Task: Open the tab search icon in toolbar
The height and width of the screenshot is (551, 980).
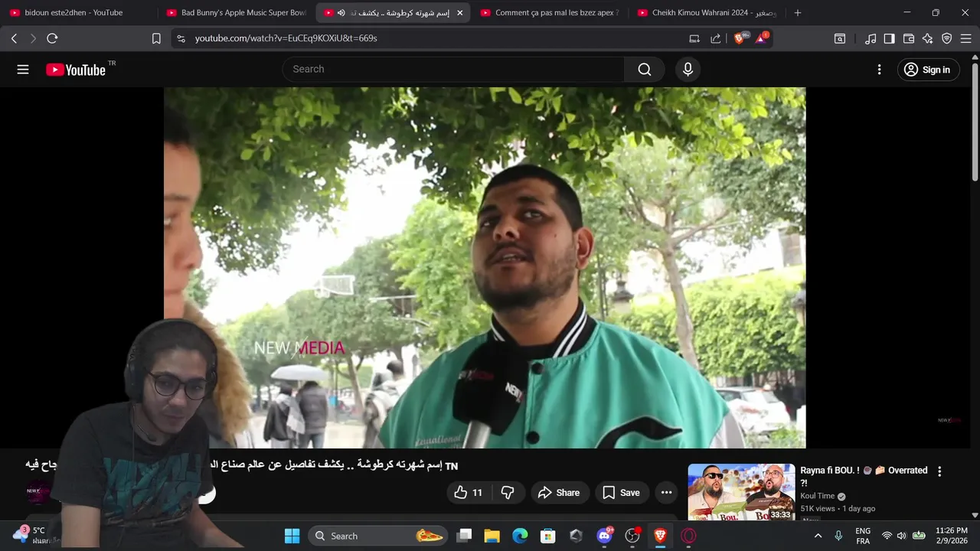Action: [x=840, y=38]
